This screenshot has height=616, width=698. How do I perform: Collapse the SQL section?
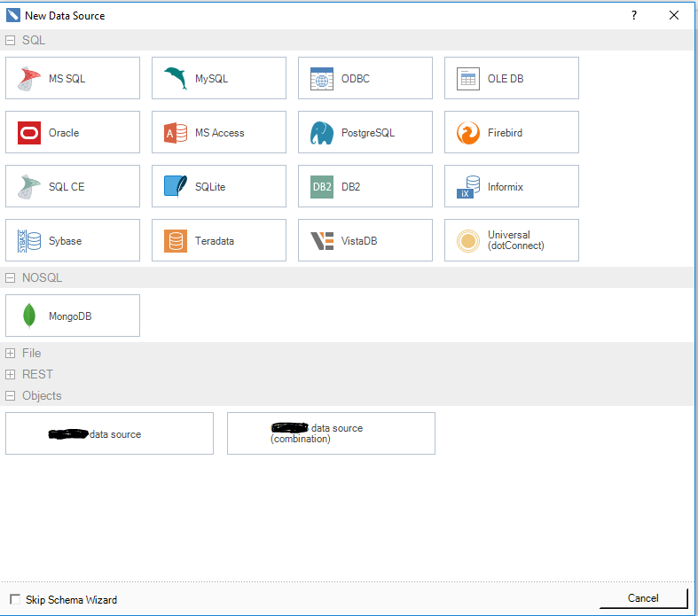click(x=10, y=41)
